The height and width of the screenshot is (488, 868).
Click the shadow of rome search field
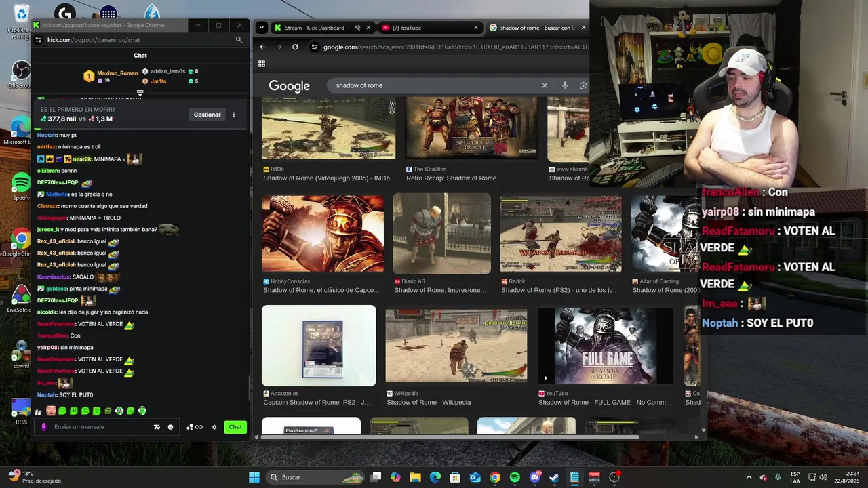click(x=434, y=85)
